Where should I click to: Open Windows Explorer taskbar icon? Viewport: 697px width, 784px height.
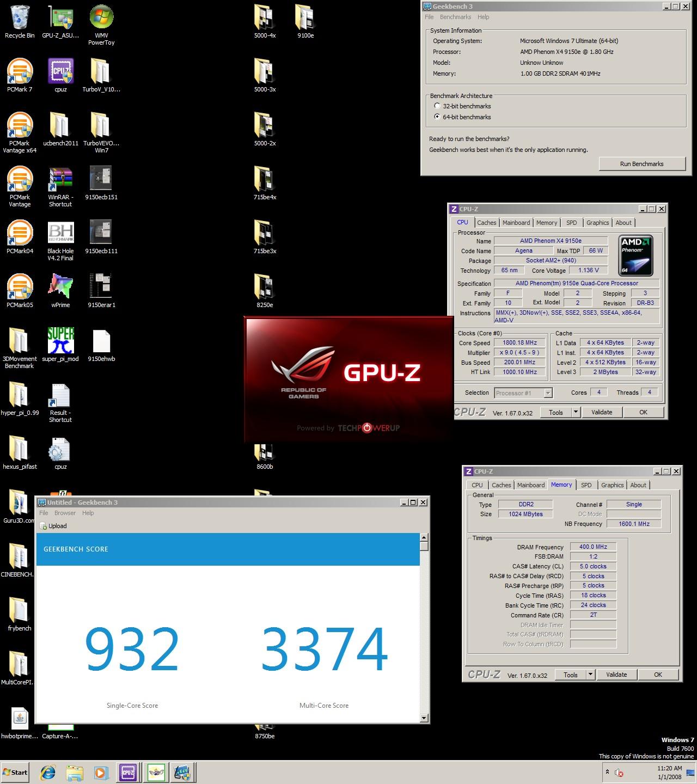click(x=75, y=772)
